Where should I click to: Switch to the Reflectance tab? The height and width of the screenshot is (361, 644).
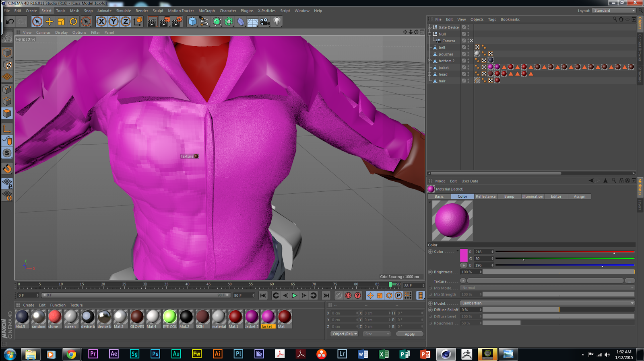[485, 197]
